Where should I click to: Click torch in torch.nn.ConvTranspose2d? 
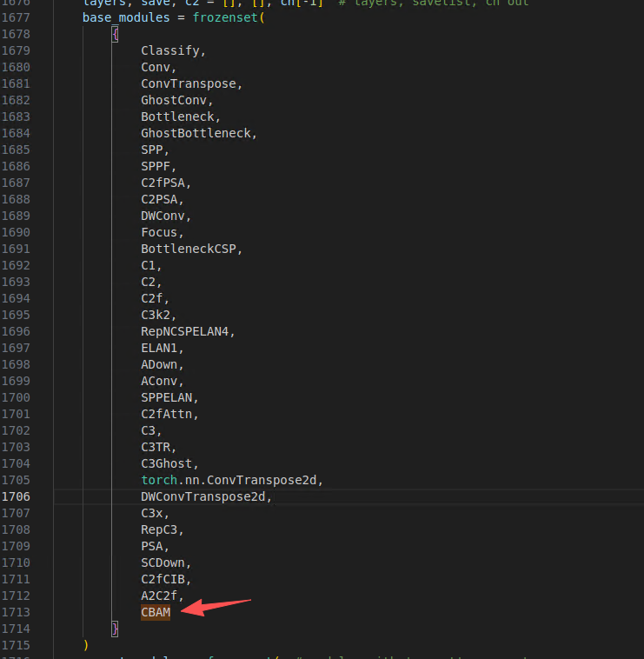click(x=159, y=480)
